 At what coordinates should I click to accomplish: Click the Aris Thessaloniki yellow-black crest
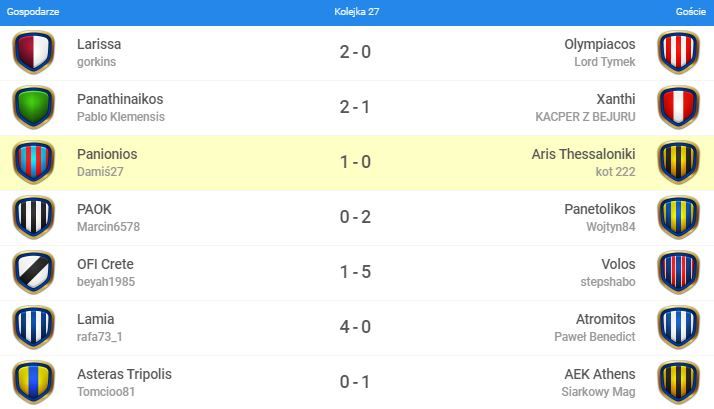pos(678,163)
